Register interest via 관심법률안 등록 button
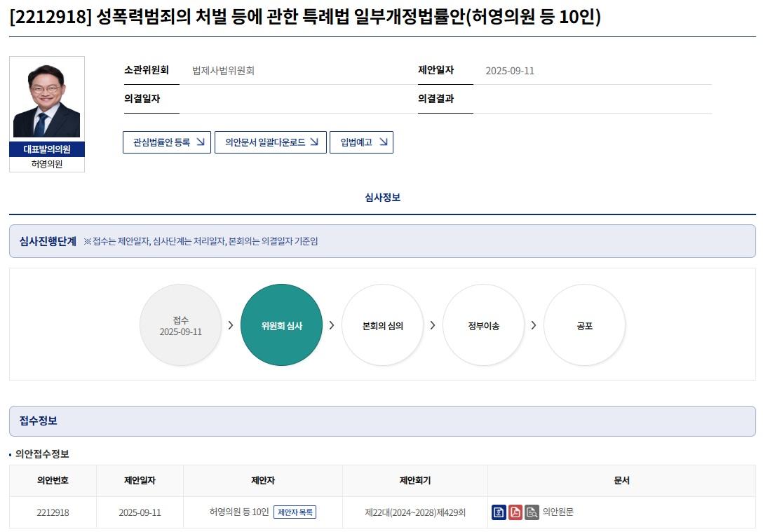763x532 pixels. coord(167,142)
